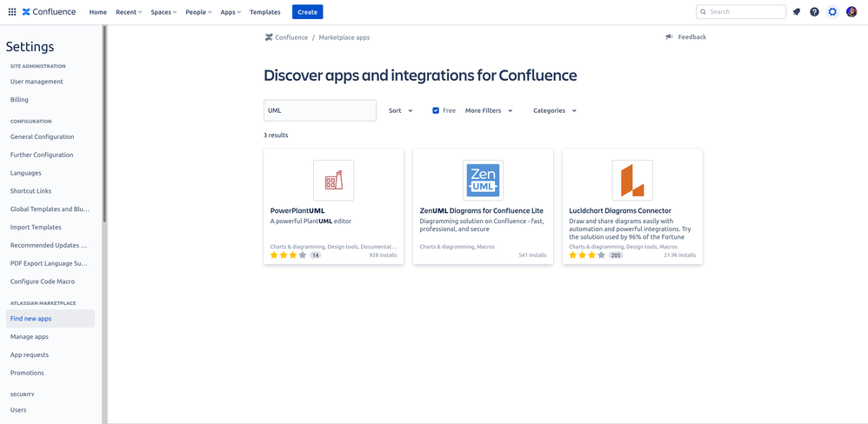
Task: Open General Configuration in sidebar
Action: pos(42,136)
